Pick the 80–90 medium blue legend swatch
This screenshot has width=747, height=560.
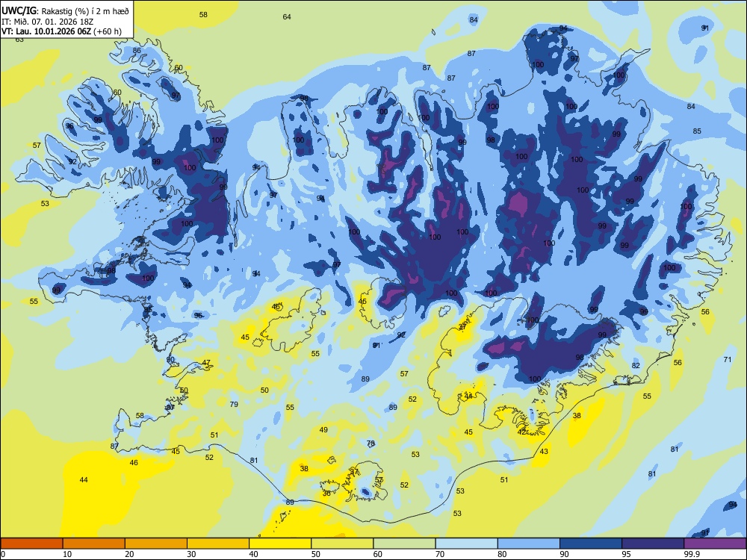tap(529, 544)
